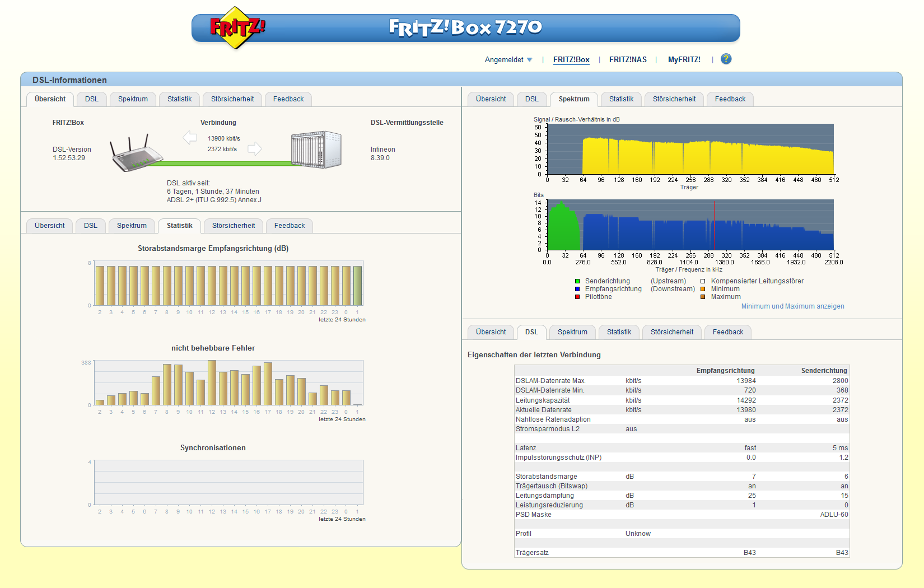Image resolution: width=924 pixels, height=588 pixels.
Task: Click the Infineon 8.39.0 text
Action: (x=382, y=153)
